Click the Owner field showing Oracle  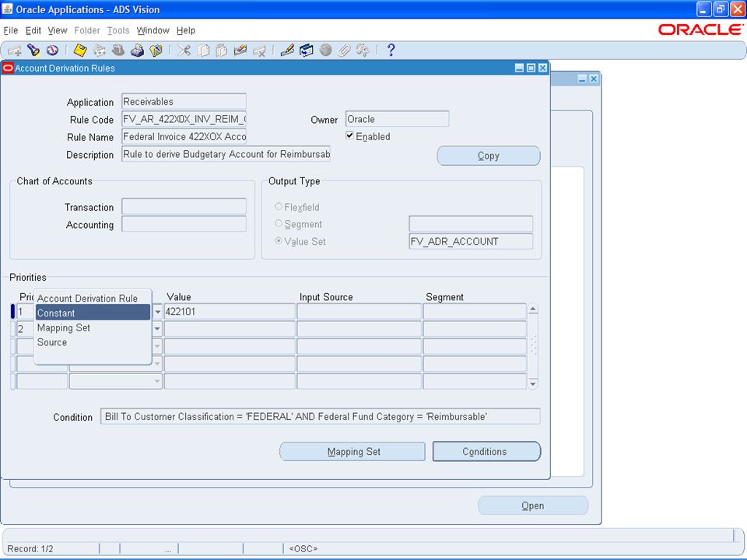coord(397,119)
